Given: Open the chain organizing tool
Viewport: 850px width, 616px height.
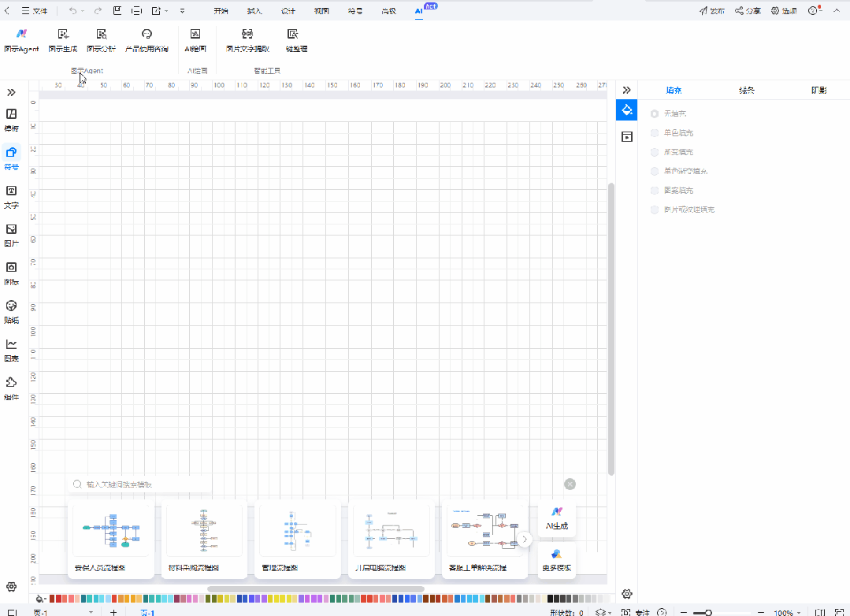Looking at the screenshot, I should click(x=296, y=41).
